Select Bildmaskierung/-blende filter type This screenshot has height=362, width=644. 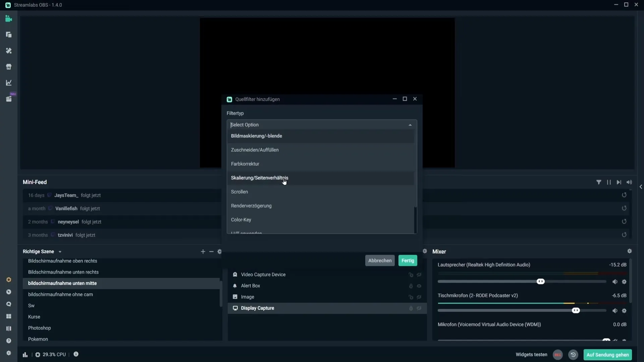coord(257,136)
